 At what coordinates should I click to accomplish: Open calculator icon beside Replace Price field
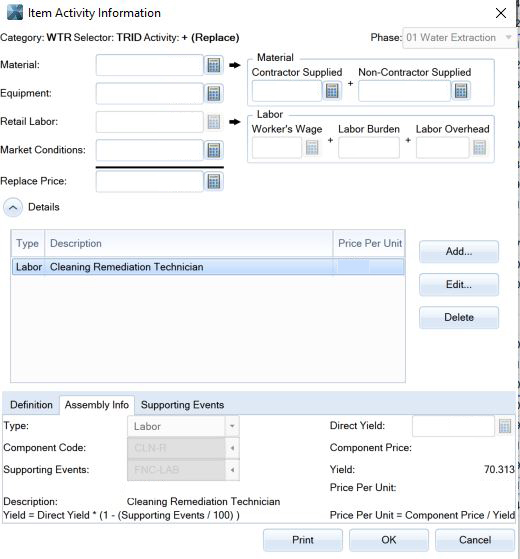(x=213, y=181)
